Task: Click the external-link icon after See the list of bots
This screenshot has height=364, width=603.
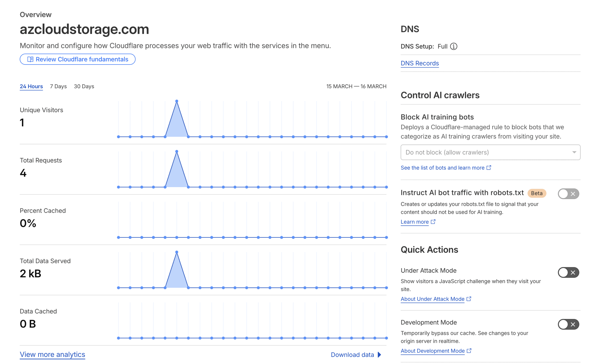Action: [489, 168]
